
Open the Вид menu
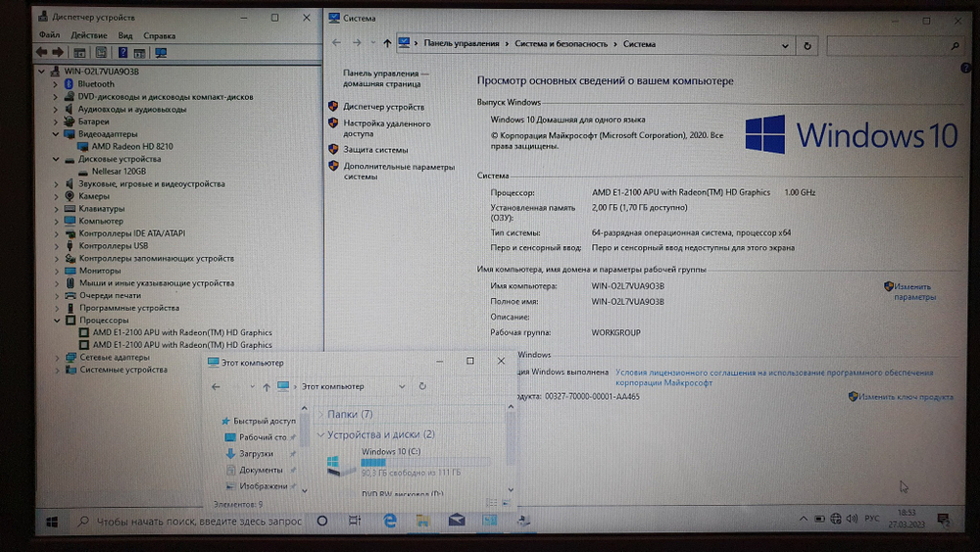125,35
